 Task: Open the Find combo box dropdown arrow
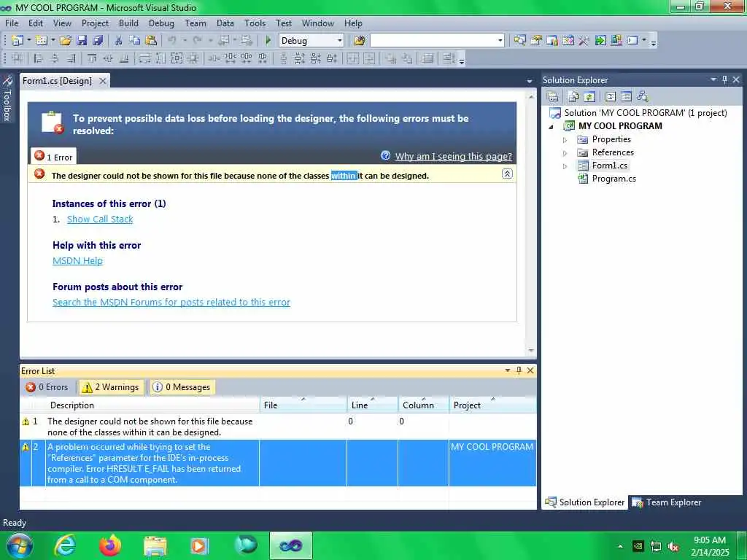pyautogui.click(x=500, y=41)
